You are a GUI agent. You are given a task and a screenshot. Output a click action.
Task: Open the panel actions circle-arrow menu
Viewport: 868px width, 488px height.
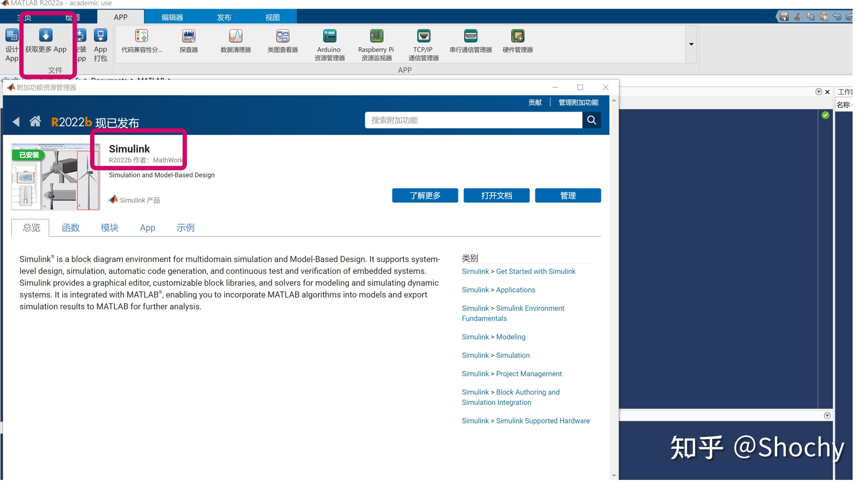click(x=818, y=92)
